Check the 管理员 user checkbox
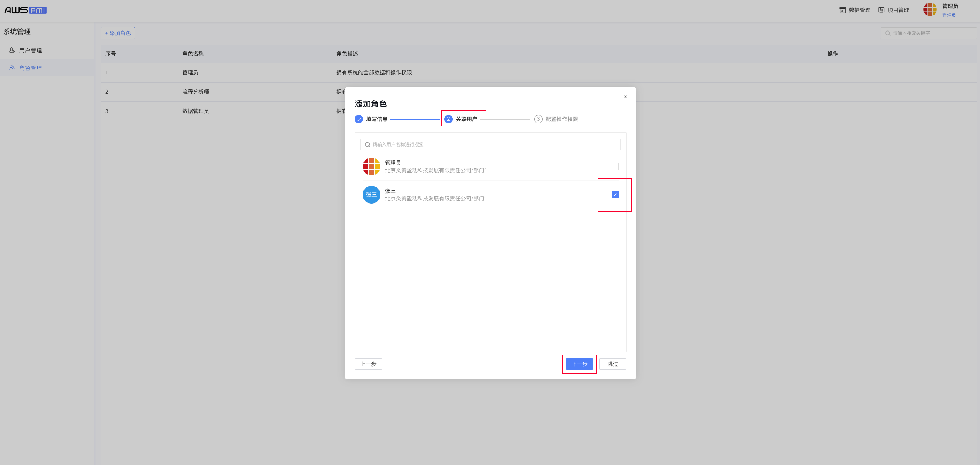Screen dimensions: 980x465 click(x=615, y=167)
